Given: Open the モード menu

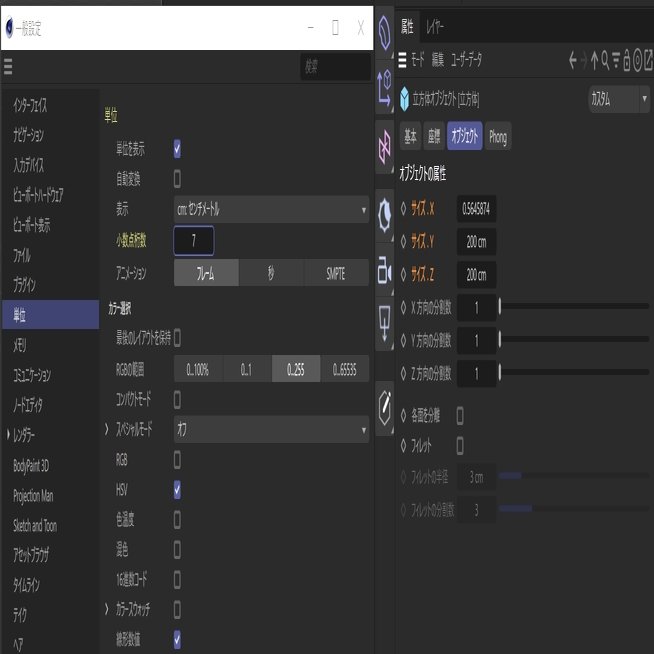Looking at the screenshot, I should click(418, 60).
